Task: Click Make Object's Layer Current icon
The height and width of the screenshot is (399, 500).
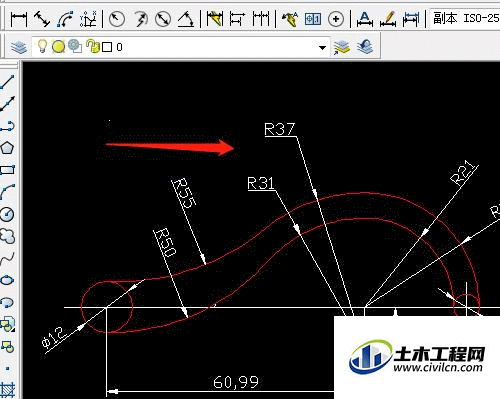Action: coord(342,47)
